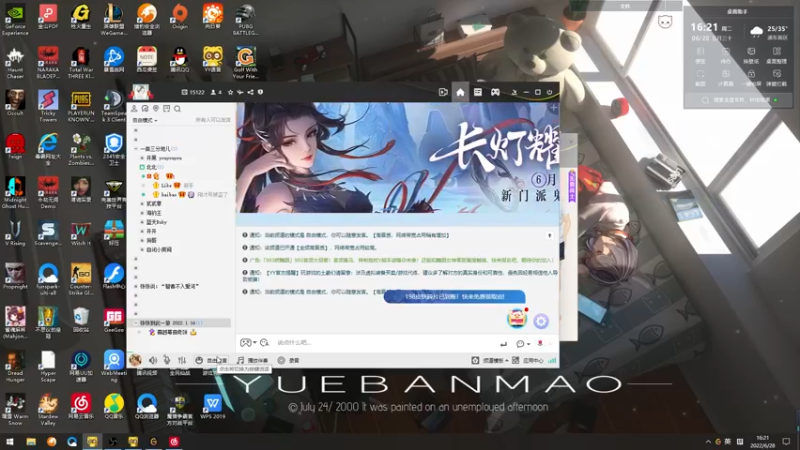Open the audio mixer sliders icon
The height and width of the screenshot is (450, 800).
pyautogui.click(x=182, y=360)
